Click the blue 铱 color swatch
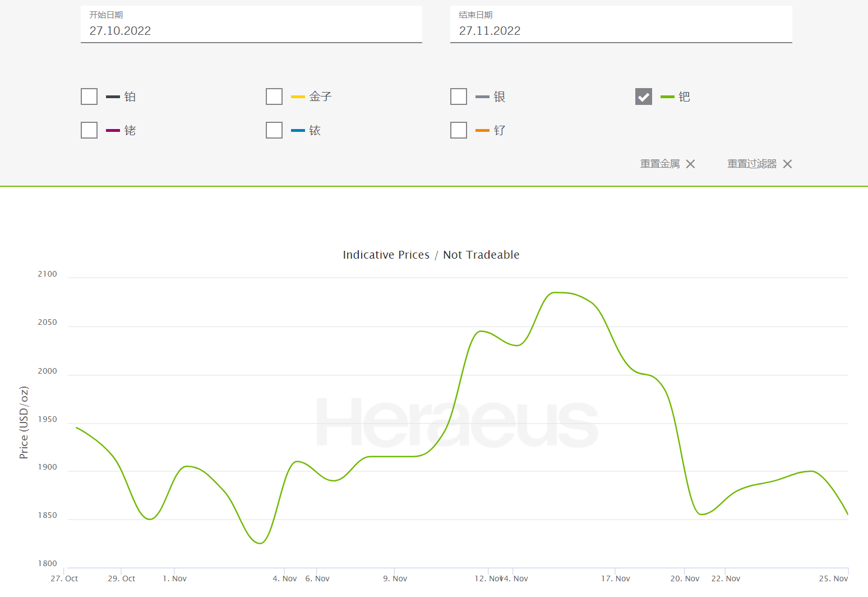This screenshot has width=868, height=597. point(298,131)
